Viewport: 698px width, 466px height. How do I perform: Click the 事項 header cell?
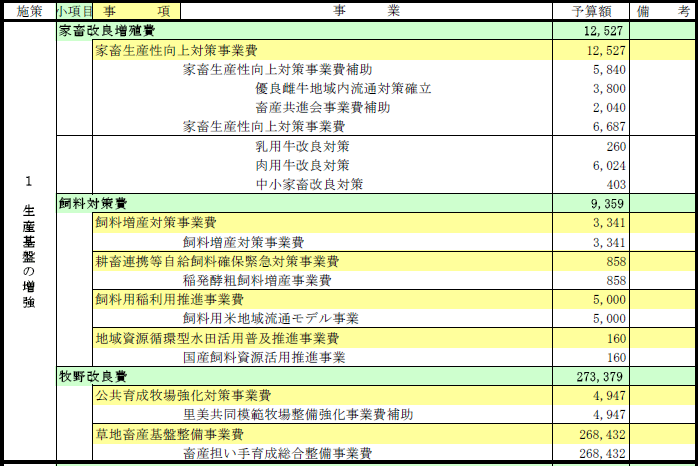[x=136, y=11]
